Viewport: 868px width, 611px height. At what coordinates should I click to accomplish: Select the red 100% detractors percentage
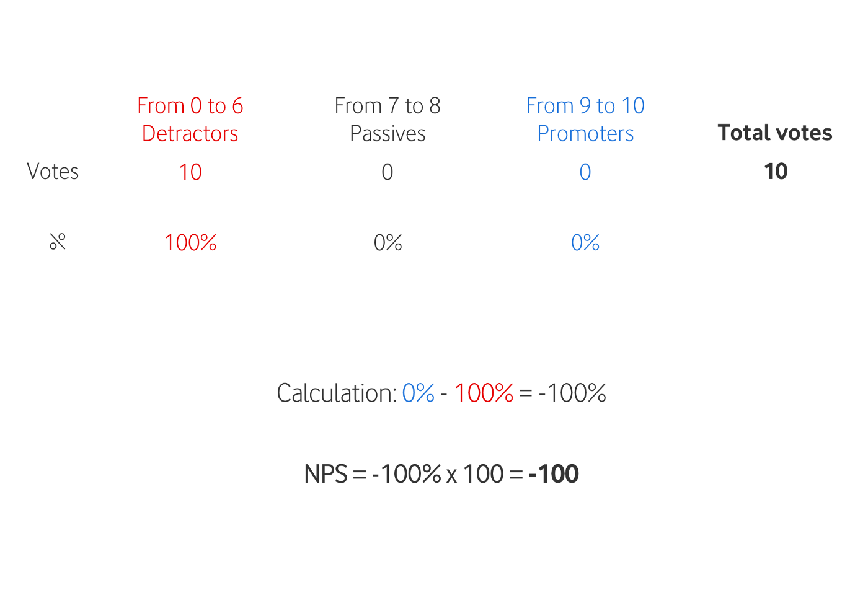tap(190, 243)
